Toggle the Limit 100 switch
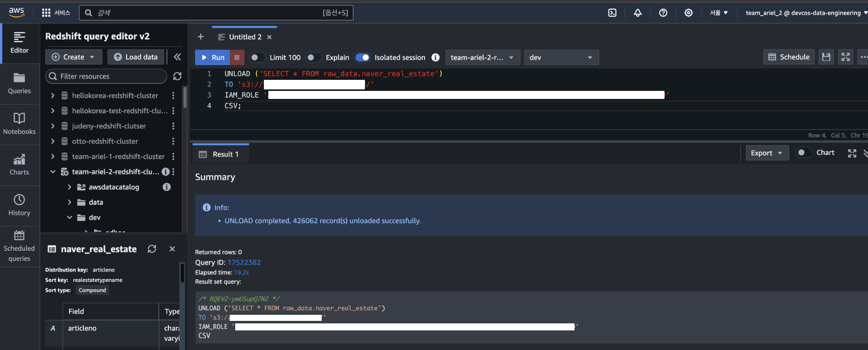Viewport: 868px width, 350px height. 257,57
